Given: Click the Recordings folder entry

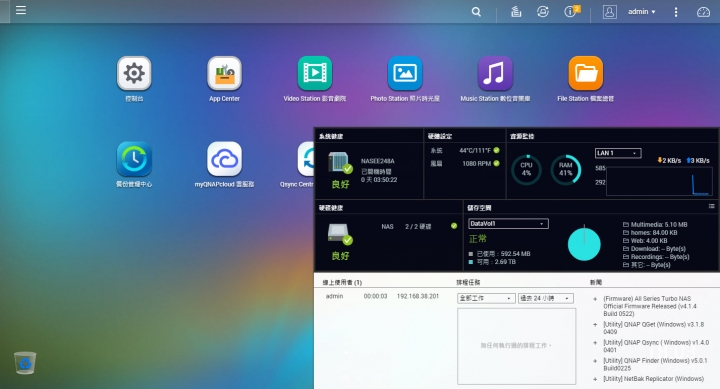Looking at the screenshot, I should 656,257.
